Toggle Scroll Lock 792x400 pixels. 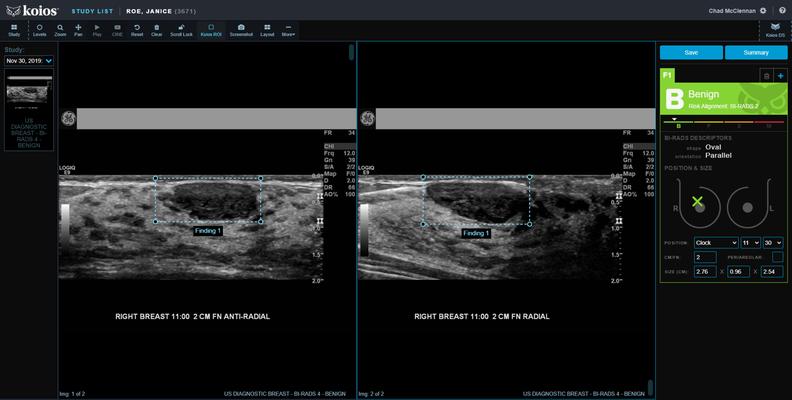pyautogui.click(x=181, y=29)
